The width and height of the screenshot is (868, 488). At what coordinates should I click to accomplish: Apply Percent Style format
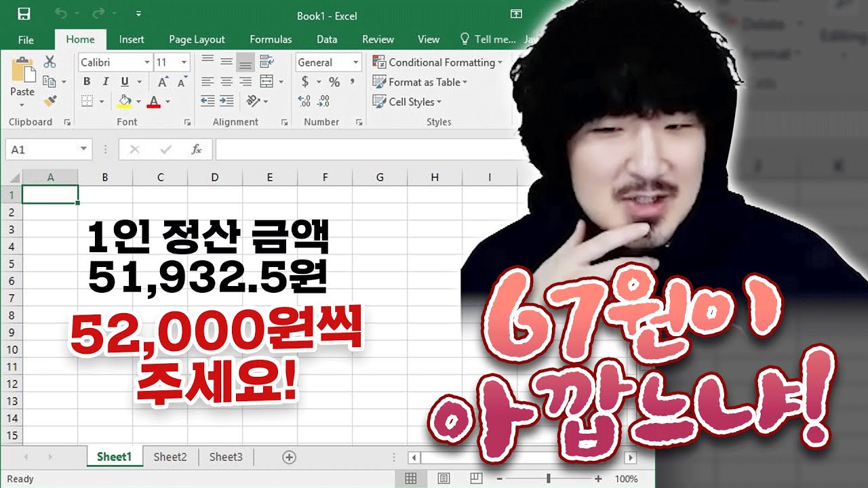tap(334, 82)
